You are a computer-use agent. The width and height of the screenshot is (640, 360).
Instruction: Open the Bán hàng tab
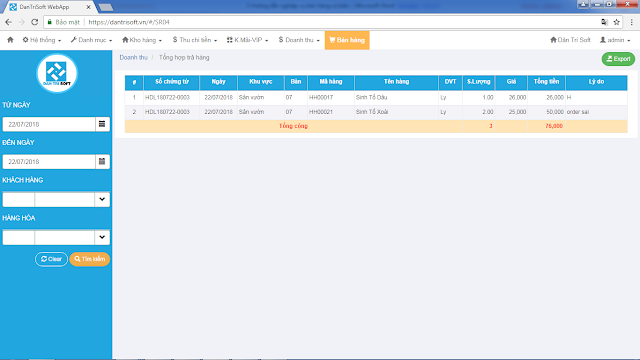[x=347, y=40]
